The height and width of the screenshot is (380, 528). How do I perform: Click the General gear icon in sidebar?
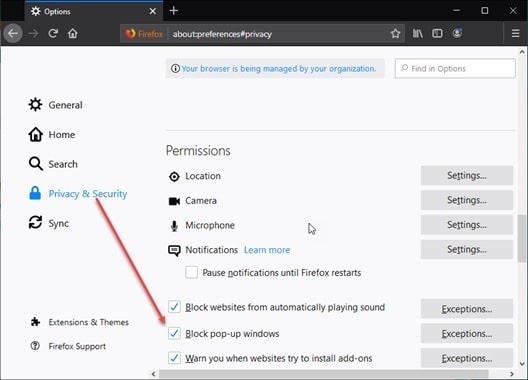click(x=35, y=105)
